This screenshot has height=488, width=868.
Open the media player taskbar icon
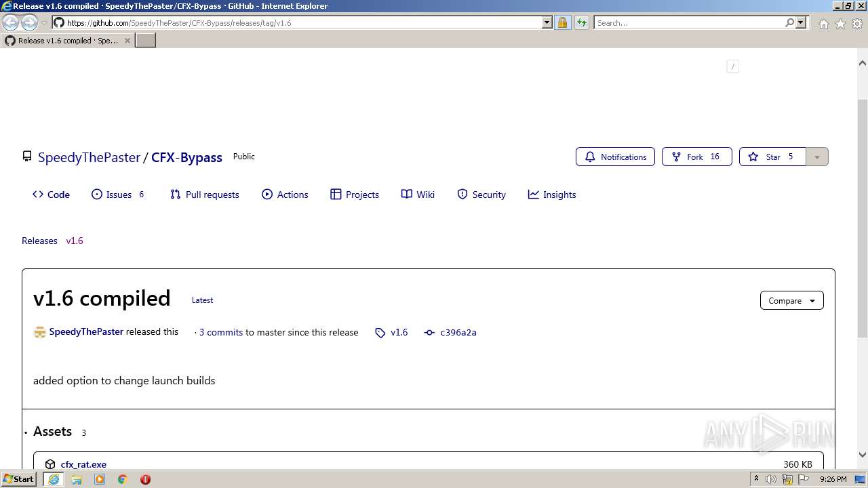(100, 479)
